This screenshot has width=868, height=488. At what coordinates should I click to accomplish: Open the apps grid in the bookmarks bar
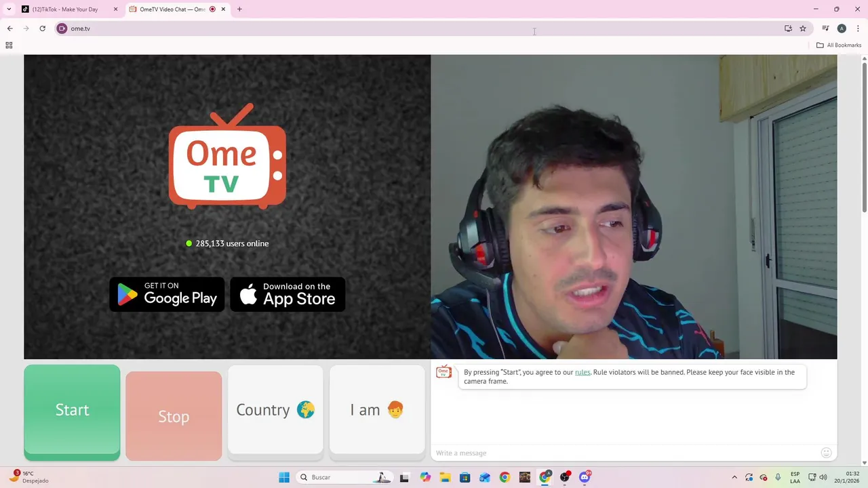pyautogui.click(x=9, y=45)
